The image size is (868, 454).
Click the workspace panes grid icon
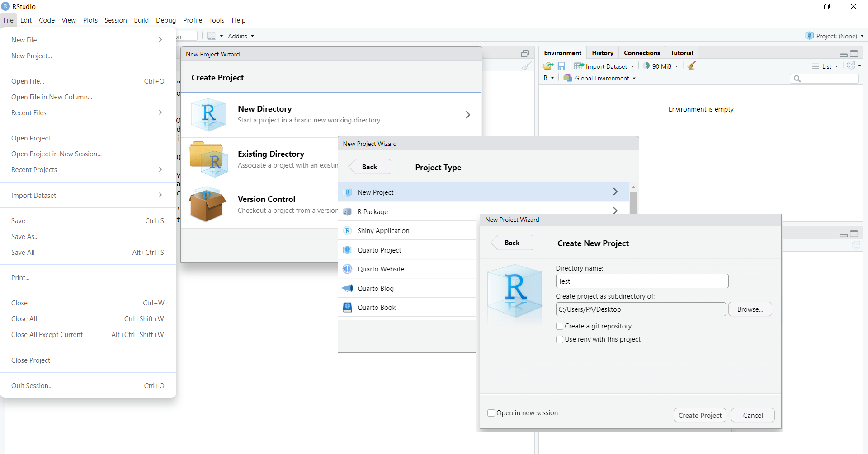click(x=212, y=36)
